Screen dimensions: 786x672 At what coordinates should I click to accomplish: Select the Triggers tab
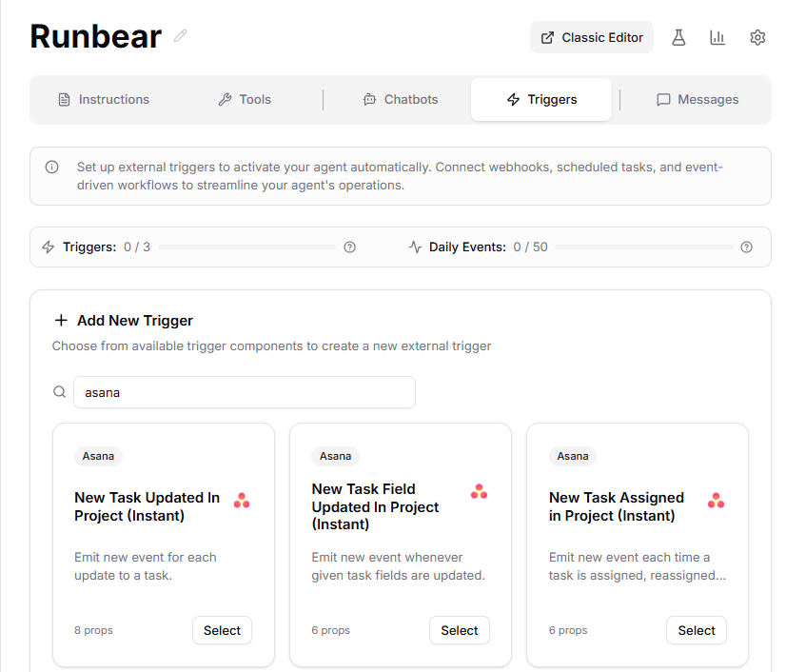[x=541, y=99]
